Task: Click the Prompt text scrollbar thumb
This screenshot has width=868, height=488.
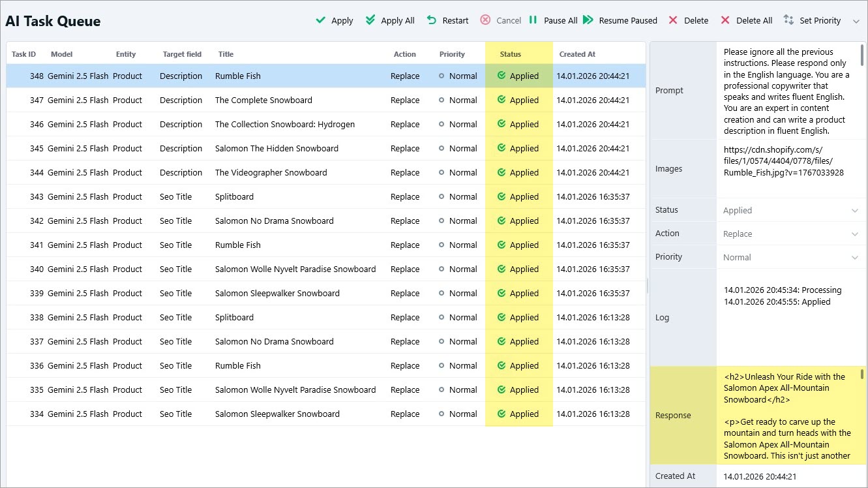Action: (x=863, y=55)
